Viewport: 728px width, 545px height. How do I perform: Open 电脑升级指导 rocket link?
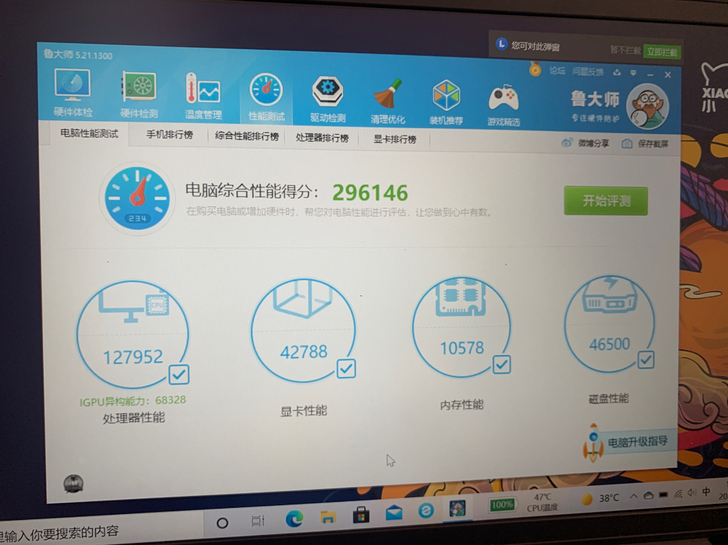click(x=628, y=442)
